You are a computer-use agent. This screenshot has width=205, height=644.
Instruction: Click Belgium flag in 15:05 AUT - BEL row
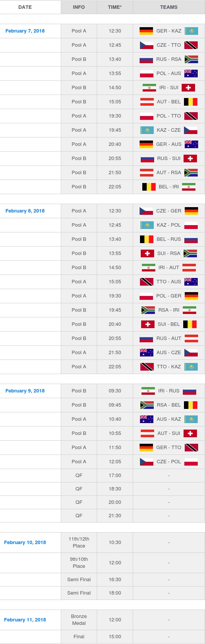coord(190,102)
